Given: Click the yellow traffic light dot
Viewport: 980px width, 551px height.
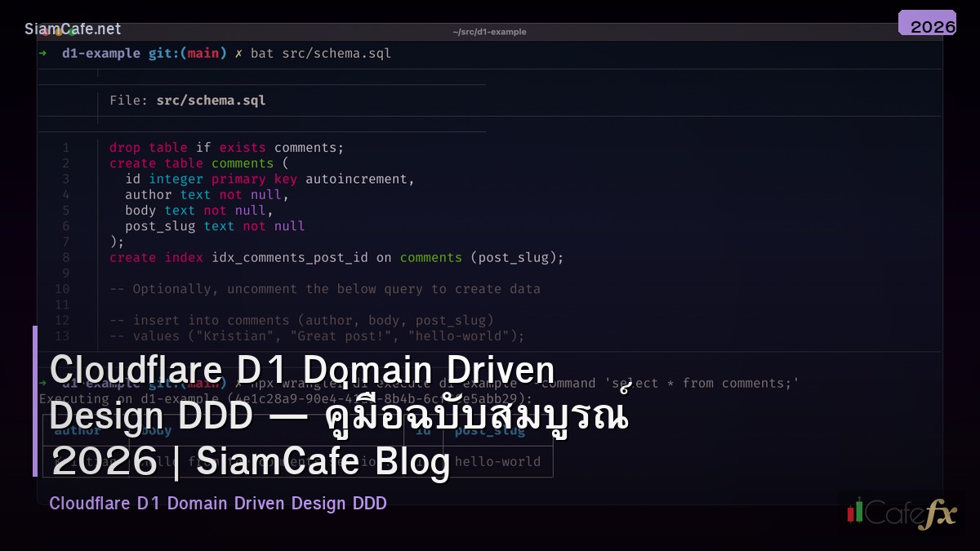Looking at the screenshot, I should coord(59,33).
